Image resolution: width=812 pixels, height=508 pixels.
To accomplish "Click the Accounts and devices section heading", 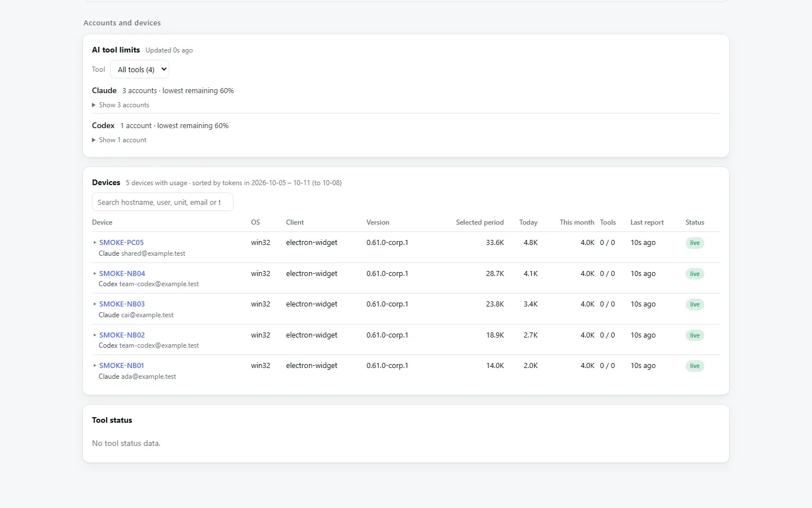I will [x=122, y=23].
